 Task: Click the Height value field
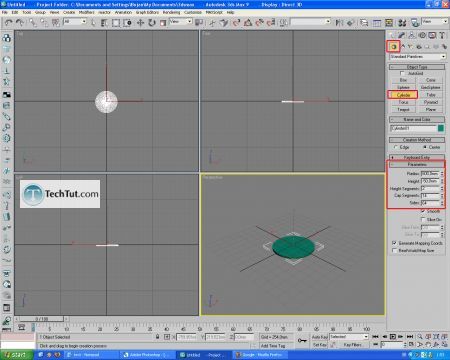[430, 181]
